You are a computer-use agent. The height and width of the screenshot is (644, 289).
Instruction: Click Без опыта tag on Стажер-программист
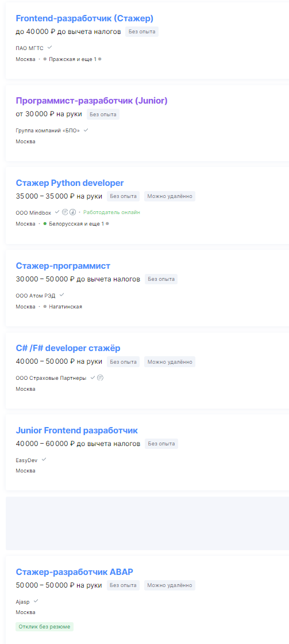[x=161, y=279]
